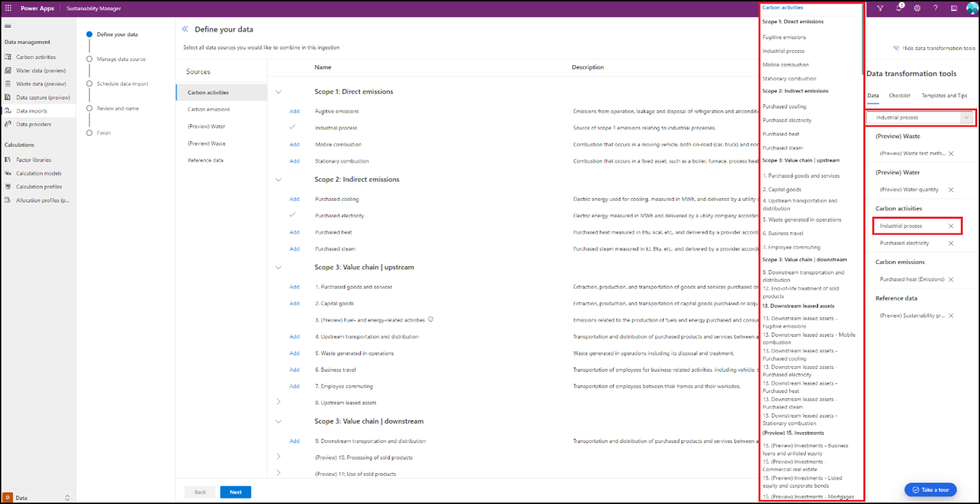Image resolution: width=980 pixels, height=504 pixels.
Task: Add Fugitive emissions data source
Action: 294,111
